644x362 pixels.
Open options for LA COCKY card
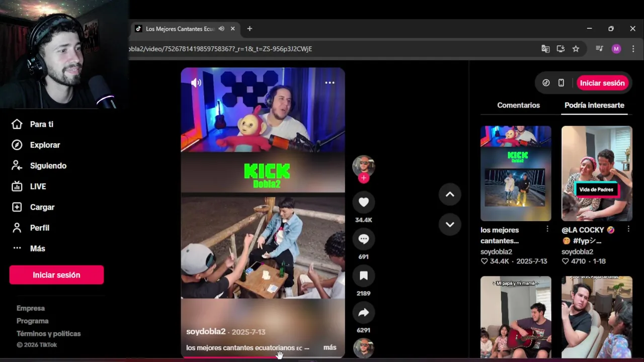(x=628, y=229)
